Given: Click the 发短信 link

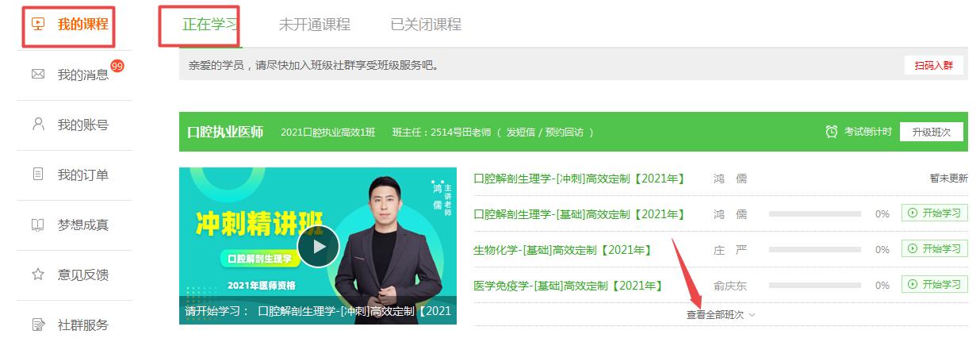Looking at the screenshot, I should [x=522, y=132].
